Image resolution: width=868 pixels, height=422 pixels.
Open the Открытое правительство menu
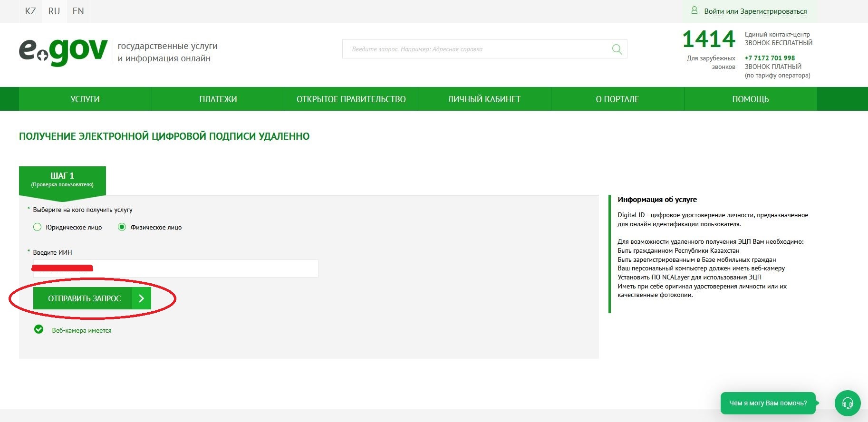pos(351,99)
